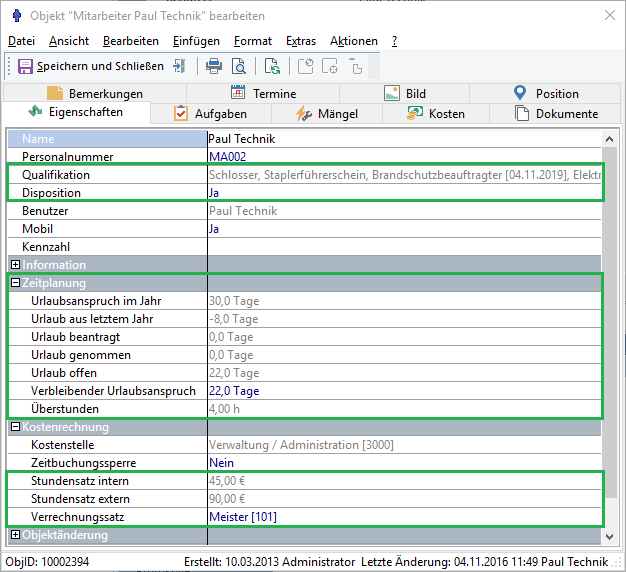
Task: Switch to the Termine tab
Action: [x=263, y=93]
